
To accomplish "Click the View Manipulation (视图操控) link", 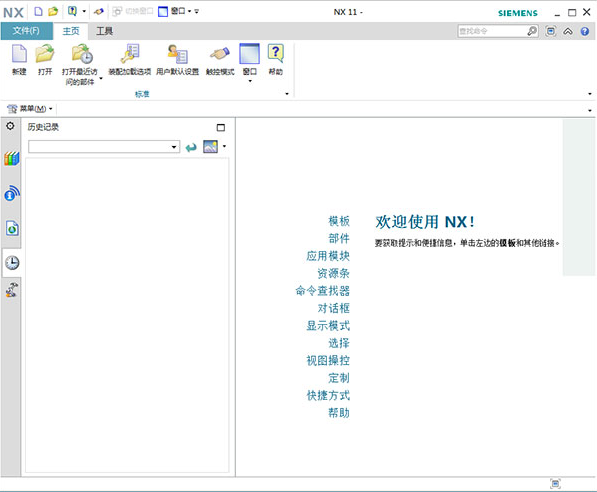I will [328, 361].
